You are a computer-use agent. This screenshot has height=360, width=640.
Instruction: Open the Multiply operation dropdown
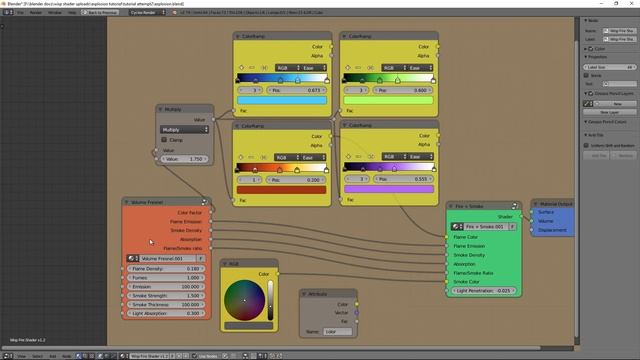(184, 129)
